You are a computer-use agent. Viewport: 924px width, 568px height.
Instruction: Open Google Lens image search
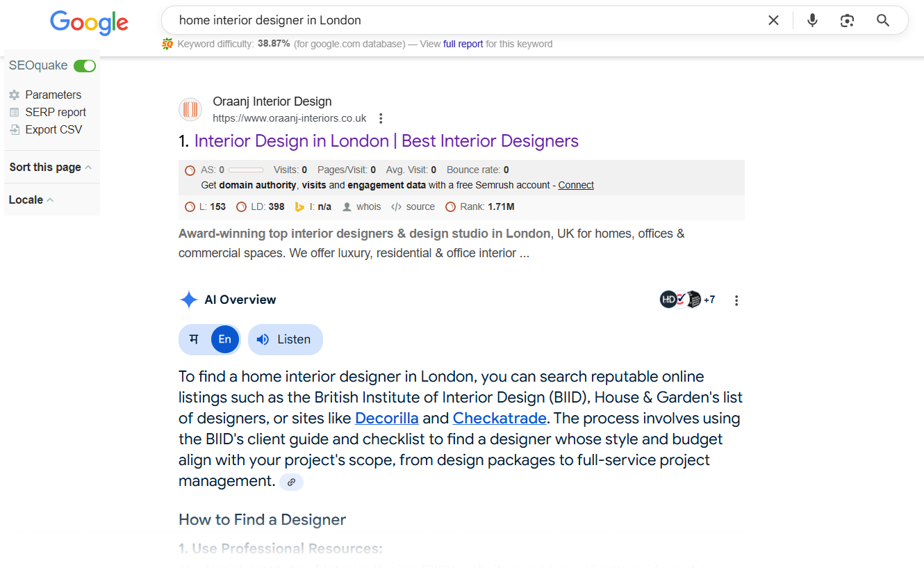coord(847,21)
